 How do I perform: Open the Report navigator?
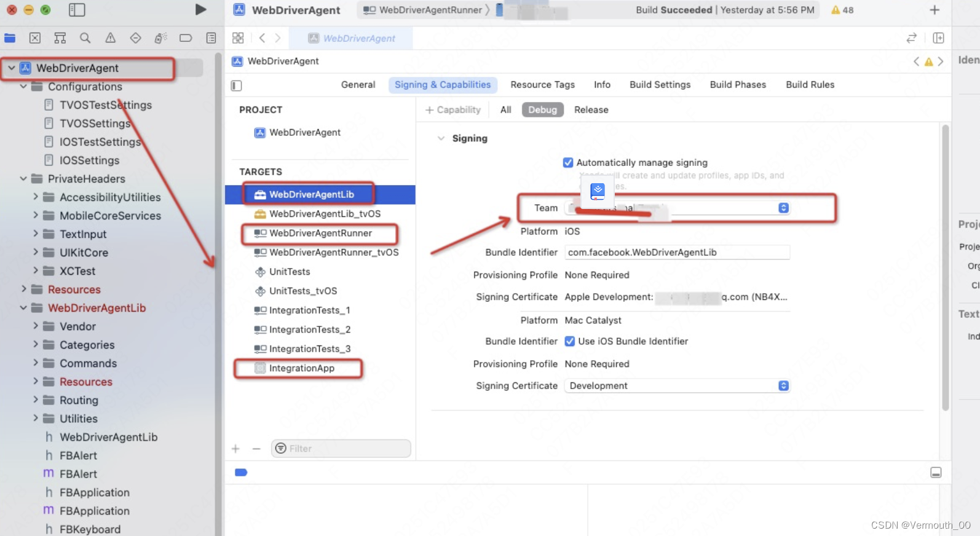tap(211, 38)
